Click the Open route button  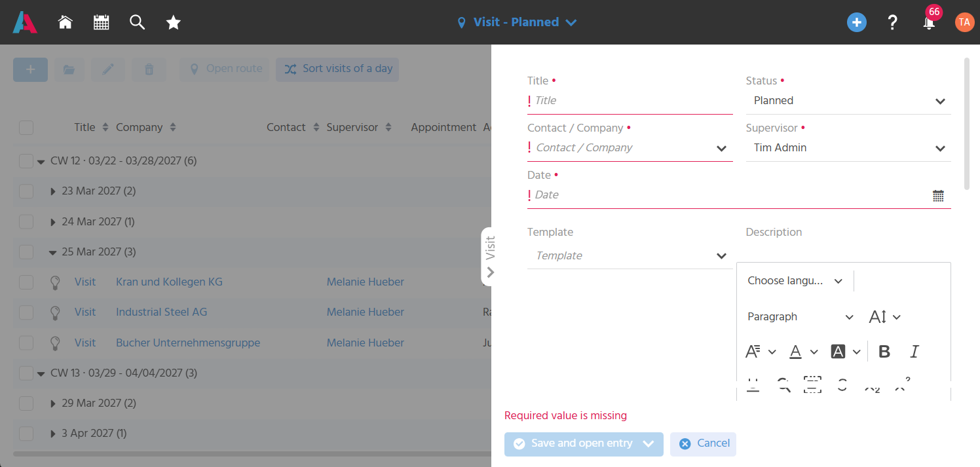[225, 69]
